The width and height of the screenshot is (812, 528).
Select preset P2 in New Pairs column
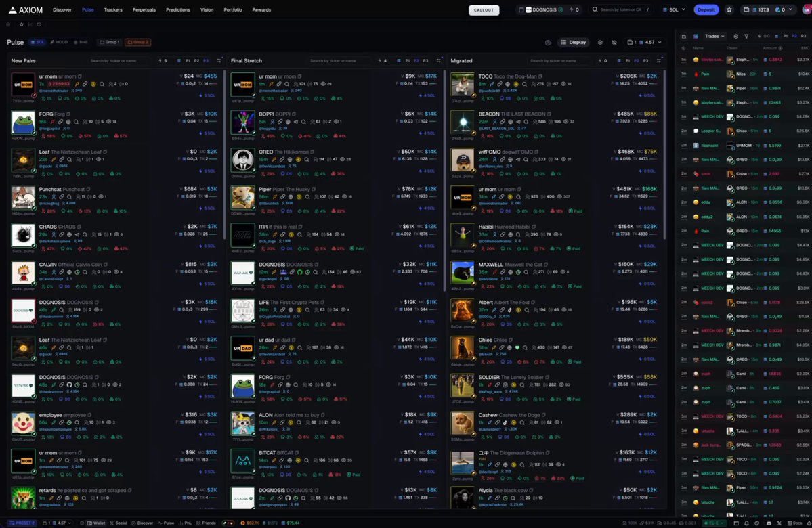(197, 60)
